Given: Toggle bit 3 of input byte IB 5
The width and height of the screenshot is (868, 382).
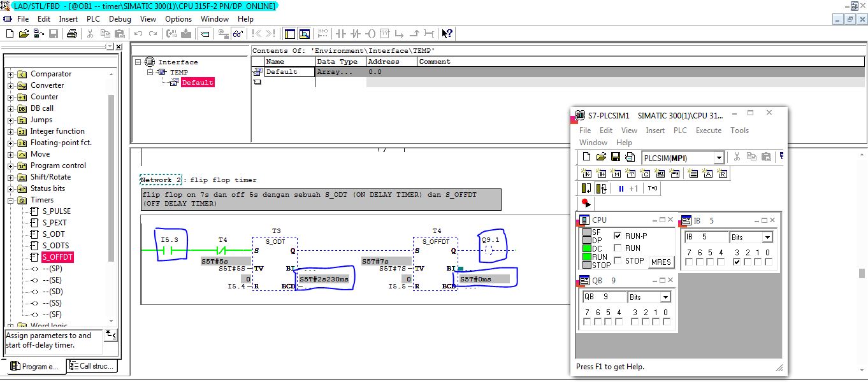Looking at the screenshot, I should (737, 262).
